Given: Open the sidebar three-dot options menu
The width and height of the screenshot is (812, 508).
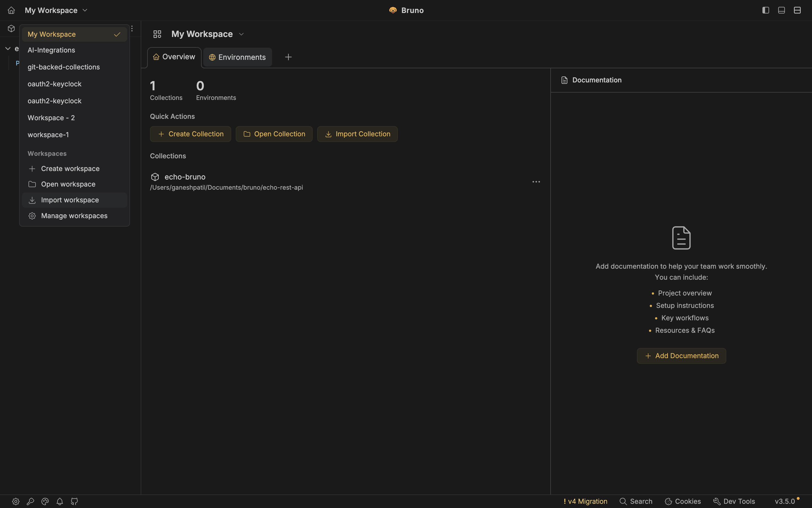Looking at the screenshot, I should tap(132, 29).
